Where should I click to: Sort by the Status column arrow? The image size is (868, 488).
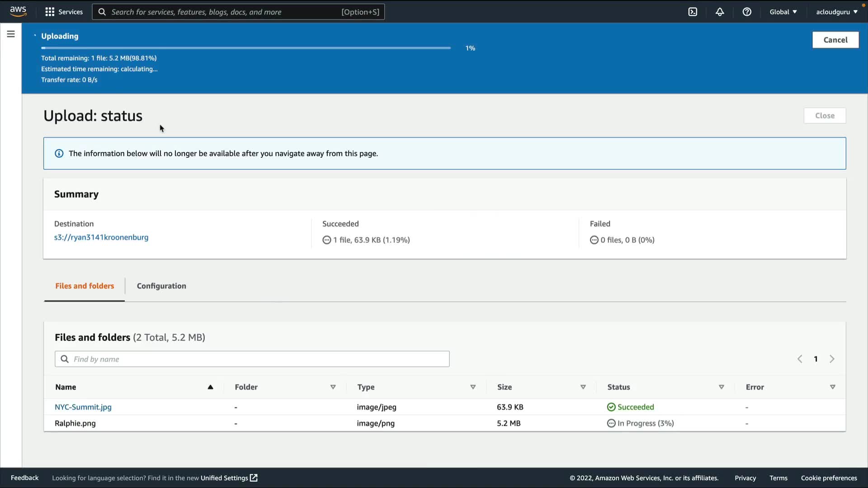(x=722, y=387)
